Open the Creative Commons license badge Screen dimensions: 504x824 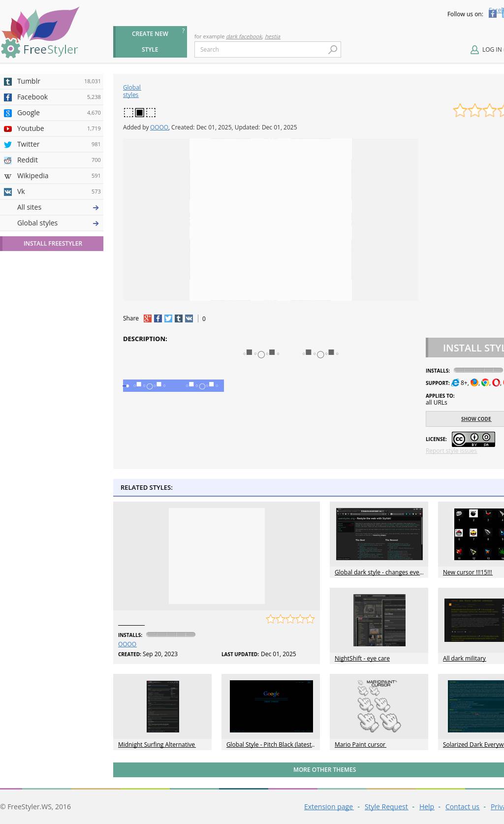click(x=473, y=439)
